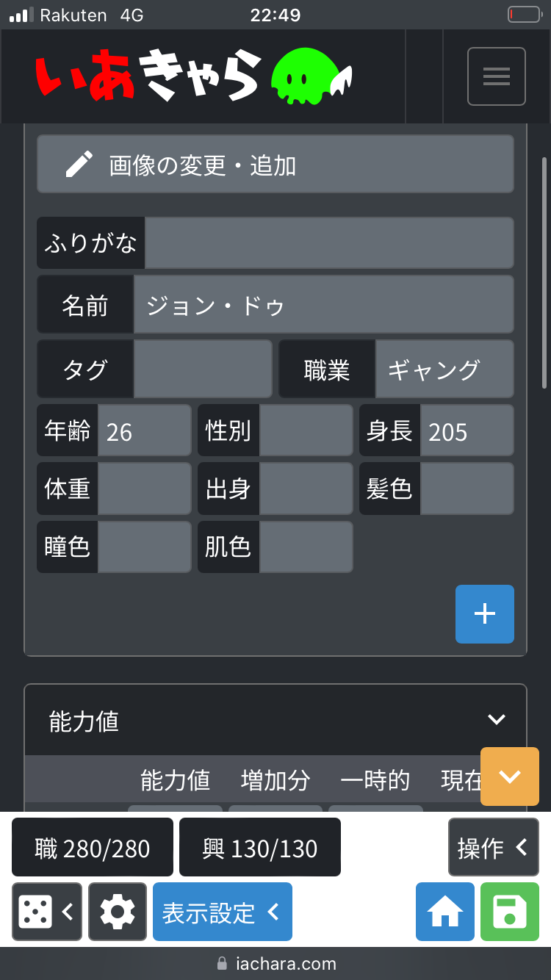Tap the 職 280/280 points button
The image size is (551, 980).
93,848
